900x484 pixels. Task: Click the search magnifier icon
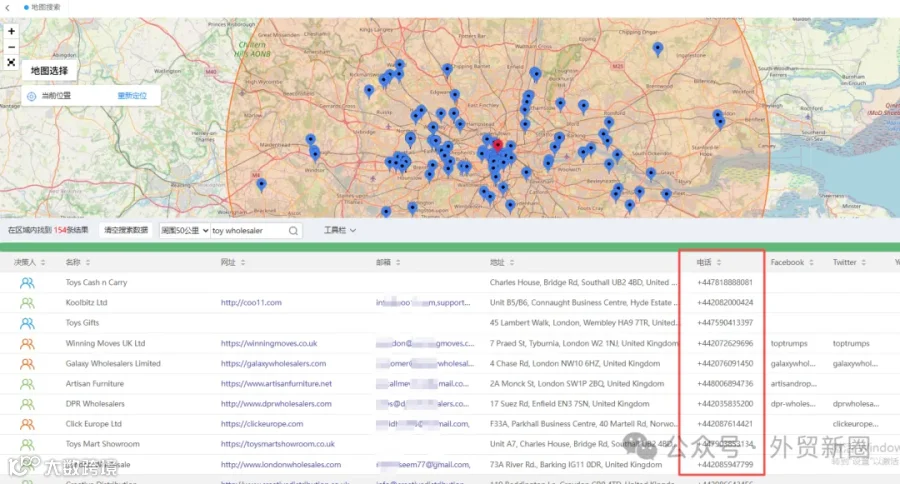pos(293,231)
